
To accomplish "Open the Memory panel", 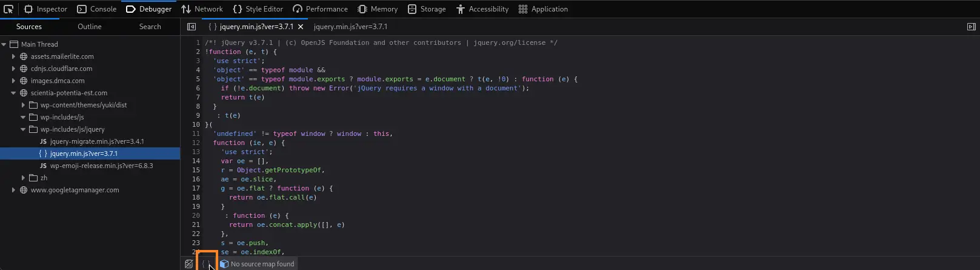I will tap(378, 9).
